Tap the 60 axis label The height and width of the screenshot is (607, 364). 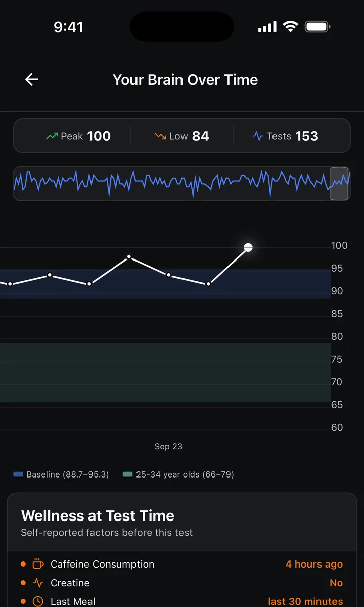[x=337, y=427]
